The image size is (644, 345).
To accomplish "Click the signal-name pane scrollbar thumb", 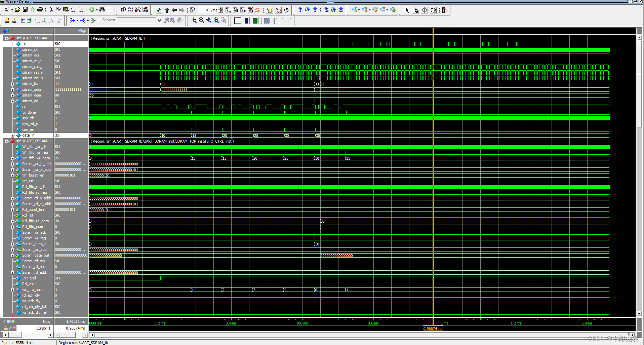I will point(15,335).
